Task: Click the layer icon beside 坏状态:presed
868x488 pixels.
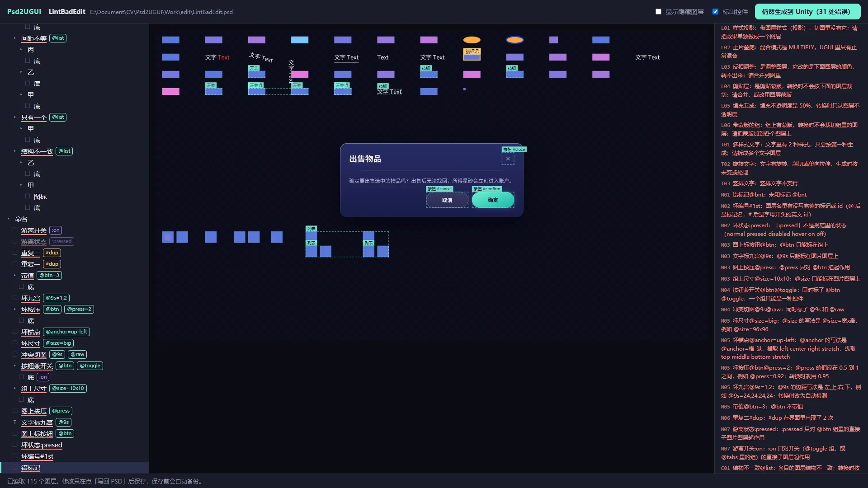Action: (15, 445)
